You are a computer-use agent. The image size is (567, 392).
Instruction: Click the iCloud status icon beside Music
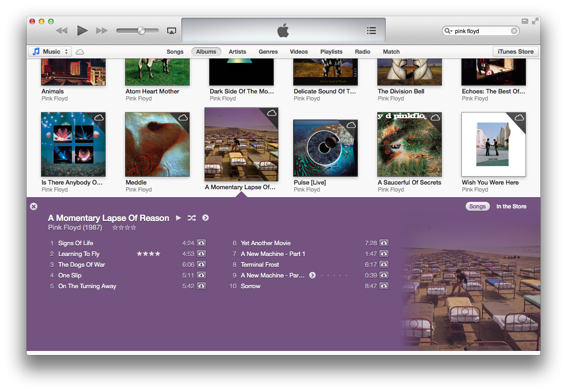[80, 52]
